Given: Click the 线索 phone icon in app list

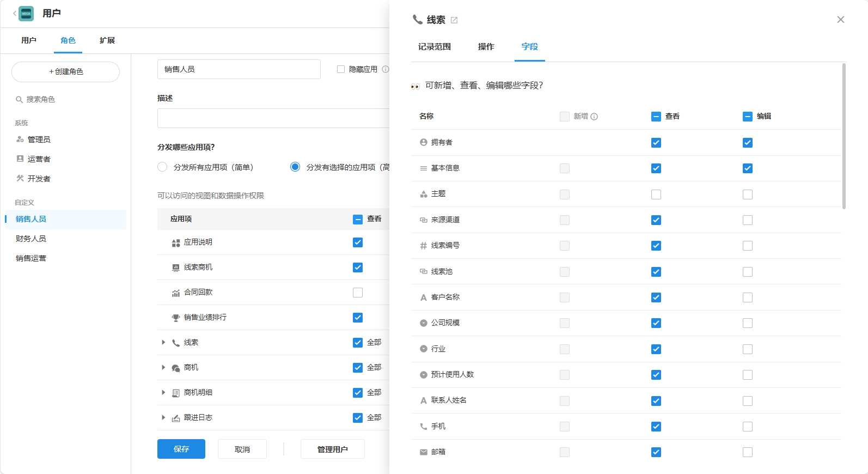Looking at the screenshot, I should [x=176, y=343].
